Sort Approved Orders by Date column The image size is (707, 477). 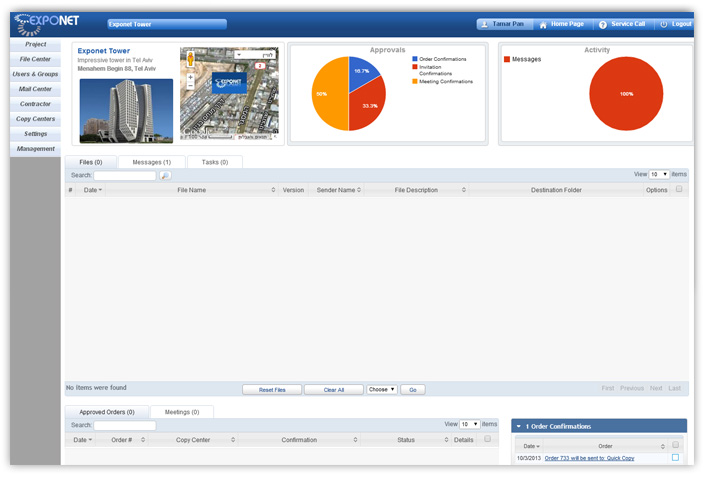(83, 440)
